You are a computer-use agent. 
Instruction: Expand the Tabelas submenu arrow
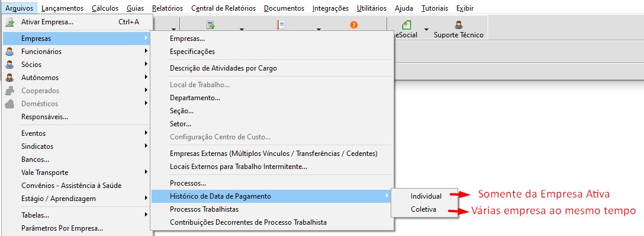pos(146,215)
